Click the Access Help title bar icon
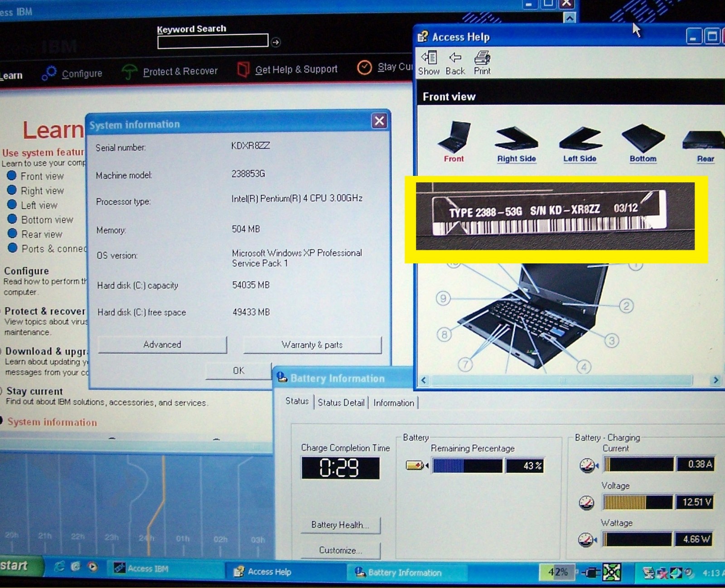The image size is (725, 588). 423,36
